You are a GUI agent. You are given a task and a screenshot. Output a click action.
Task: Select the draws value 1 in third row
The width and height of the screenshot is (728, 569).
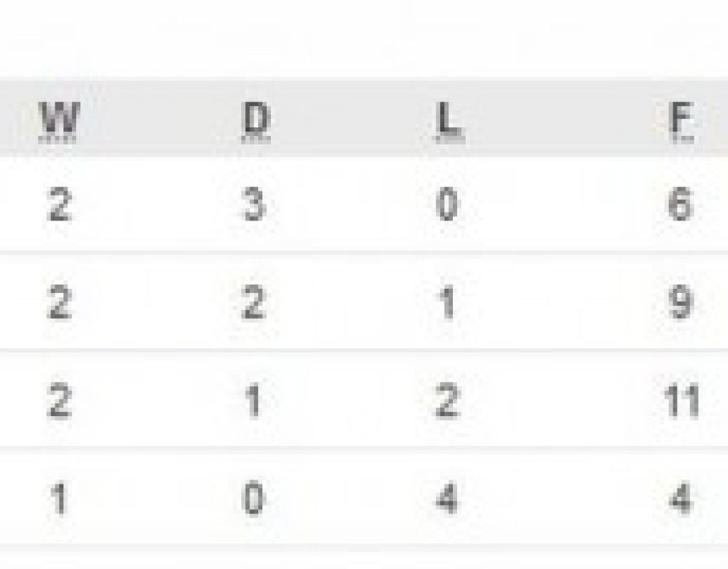(255, 402)
